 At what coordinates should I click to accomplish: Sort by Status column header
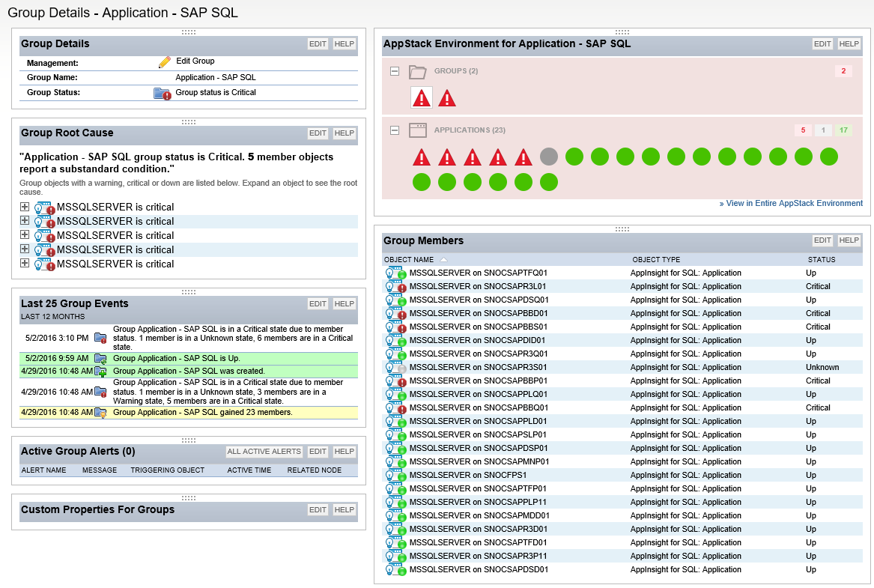tap(822, 260)
